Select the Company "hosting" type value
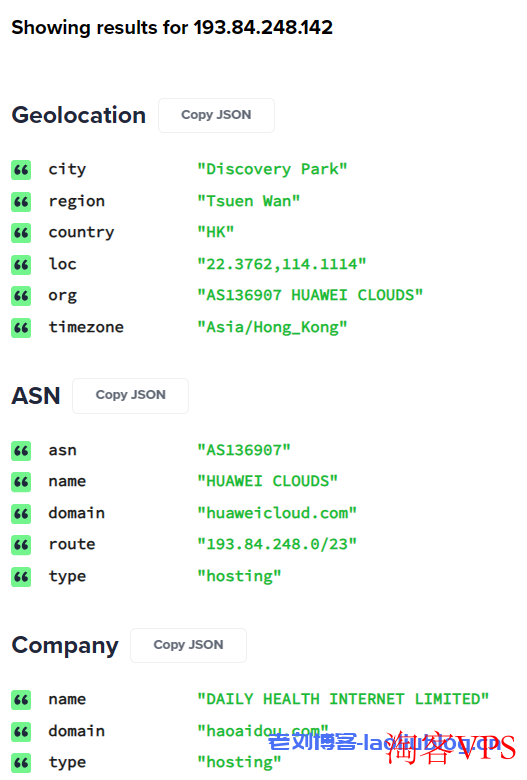 coord(239,763)
